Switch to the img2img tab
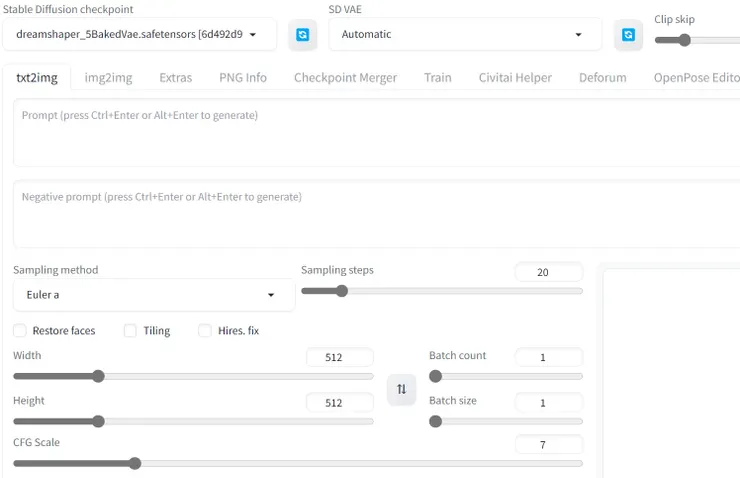 [106, 77]
